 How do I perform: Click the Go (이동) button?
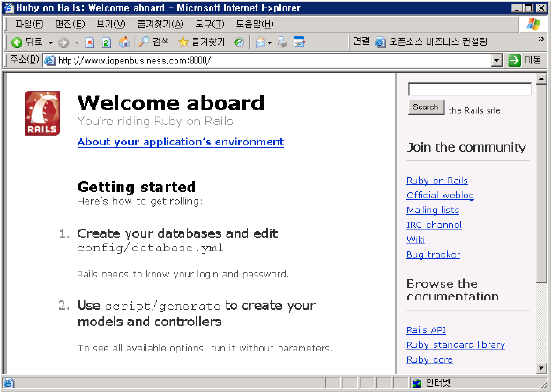pos(525,61)
